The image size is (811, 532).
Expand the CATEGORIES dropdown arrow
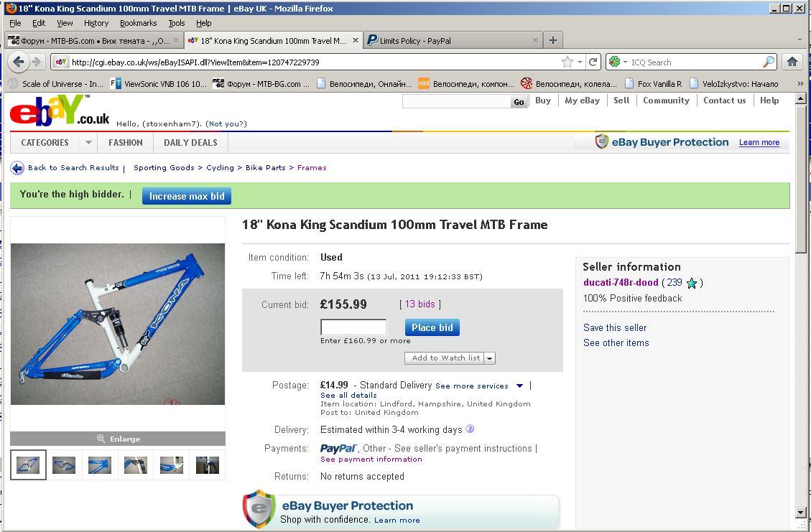point(88,143)
